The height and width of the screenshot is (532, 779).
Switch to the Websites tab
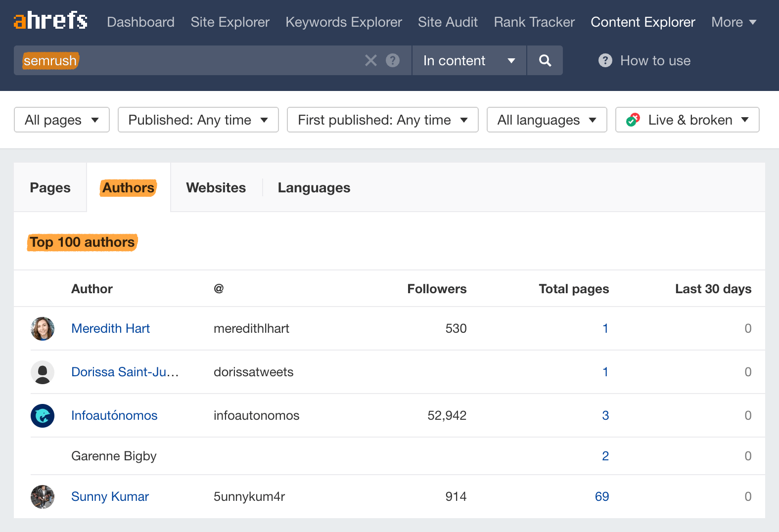click(x=216, y=188)
